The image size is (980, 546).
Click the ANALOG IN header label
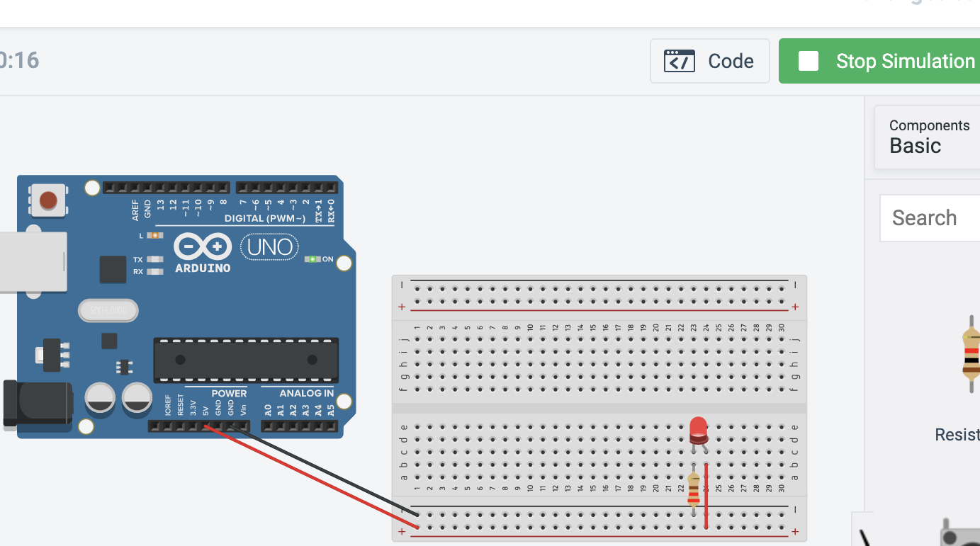click(306, 393)
